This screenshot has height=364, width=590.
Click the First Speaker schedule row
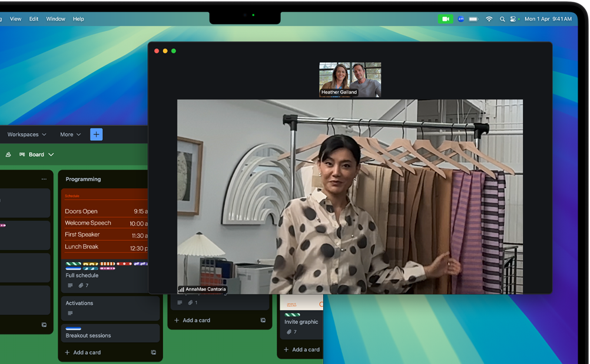106,234
